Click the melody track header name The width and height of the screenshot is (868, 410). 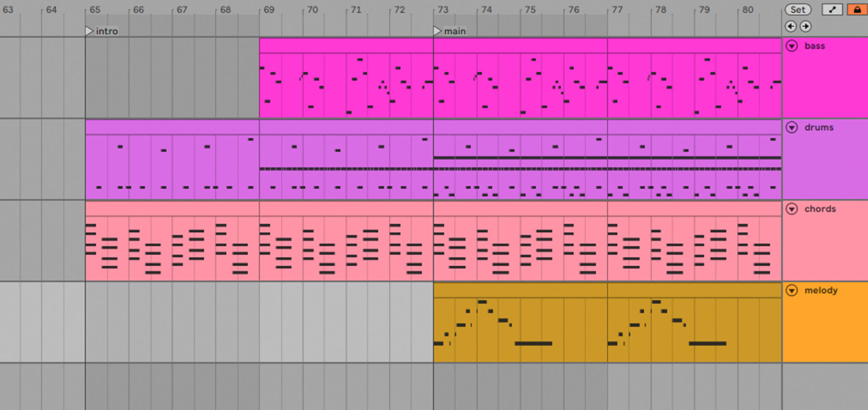coord(821,291)
